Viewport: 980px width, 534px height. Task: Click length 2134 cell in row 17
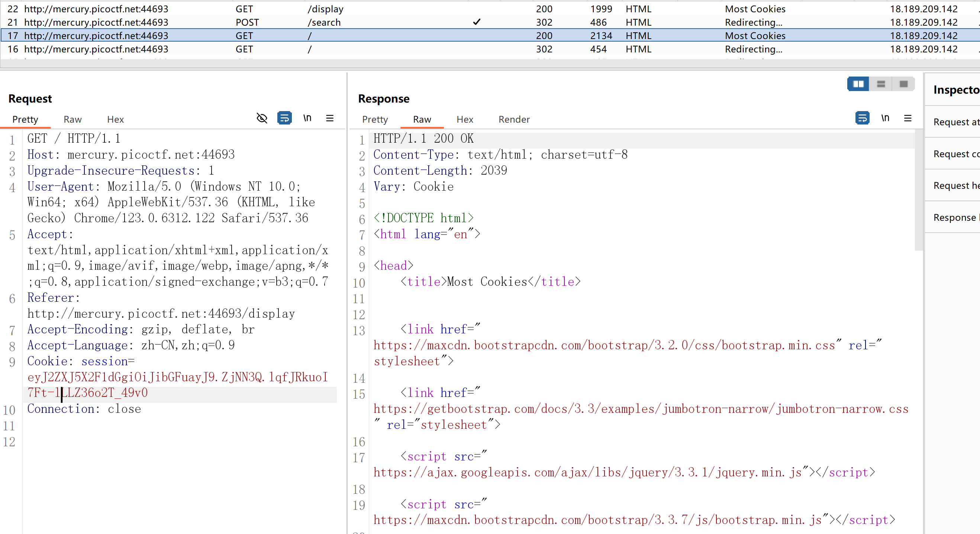tap(601, 35)
